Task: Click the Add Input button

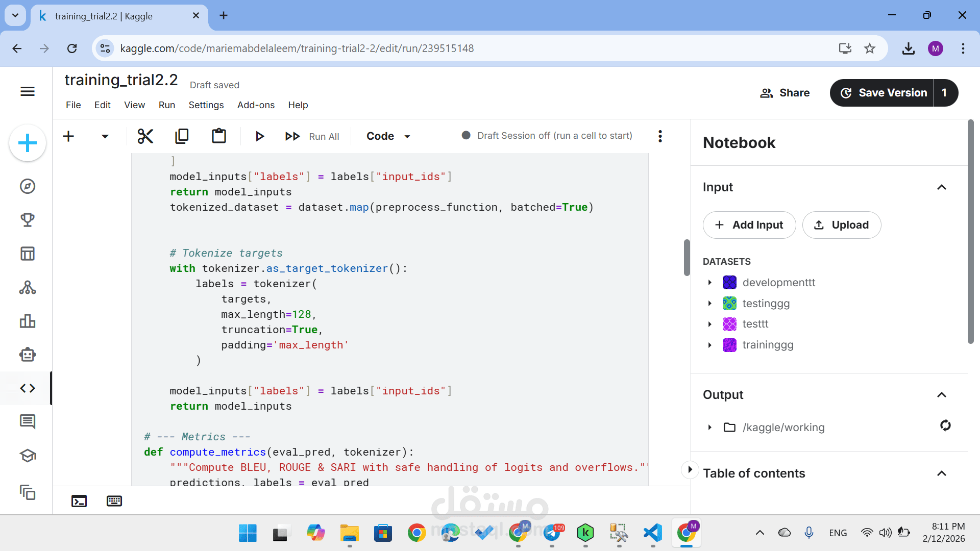Action: 749,225
